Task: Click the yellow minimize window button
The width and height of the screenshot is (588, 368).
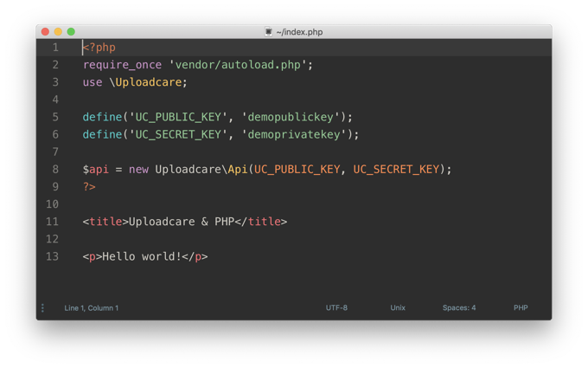Action: coord(58,32)
